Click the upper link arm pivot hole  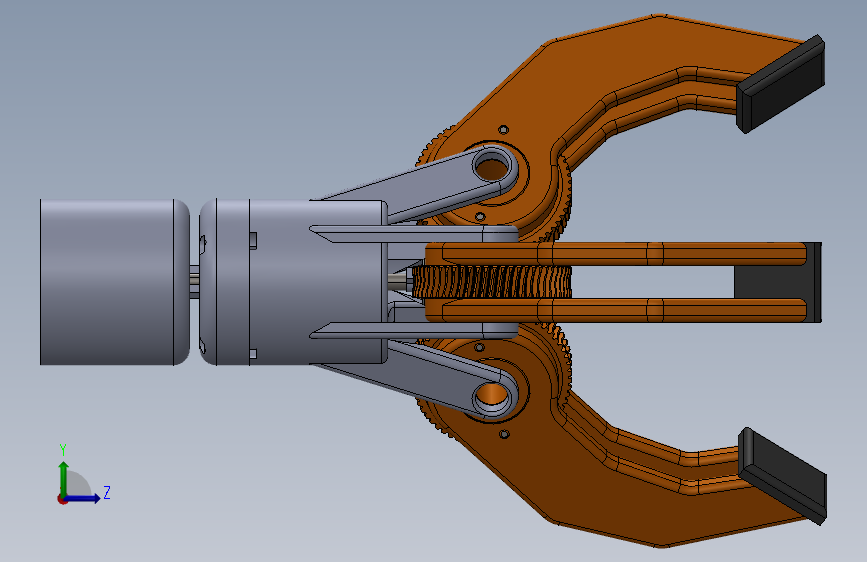[x=492, y=168]
